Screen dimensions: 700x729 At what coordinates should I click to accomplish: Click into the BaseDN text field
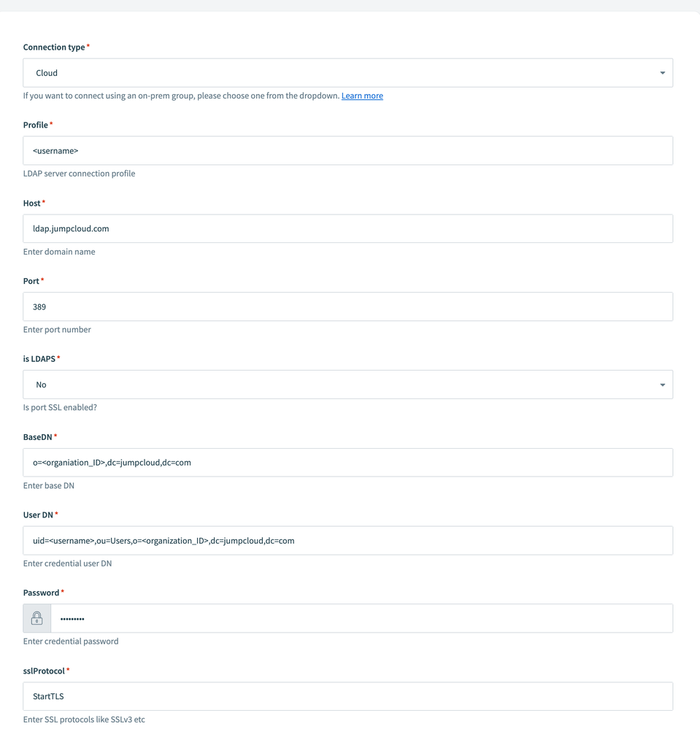(347, 463)
